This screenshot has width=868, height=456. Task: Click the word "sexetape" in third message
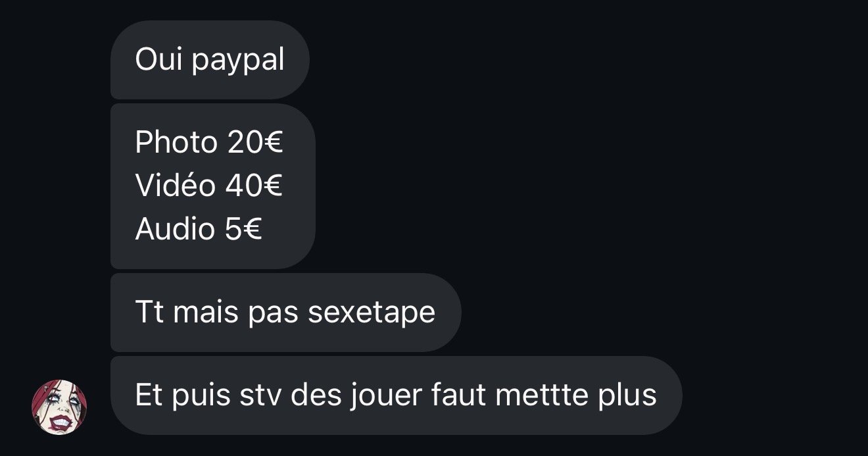pyautogui.click(x=372, y=313)
